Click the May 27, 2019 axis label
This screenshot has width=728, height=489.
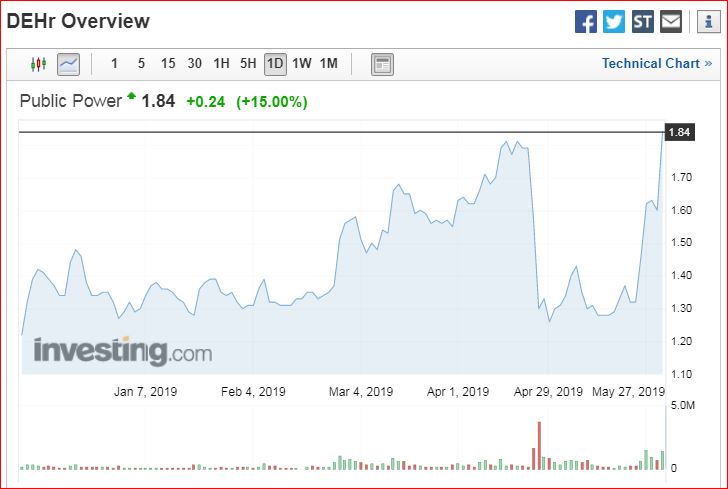(628, 392)
